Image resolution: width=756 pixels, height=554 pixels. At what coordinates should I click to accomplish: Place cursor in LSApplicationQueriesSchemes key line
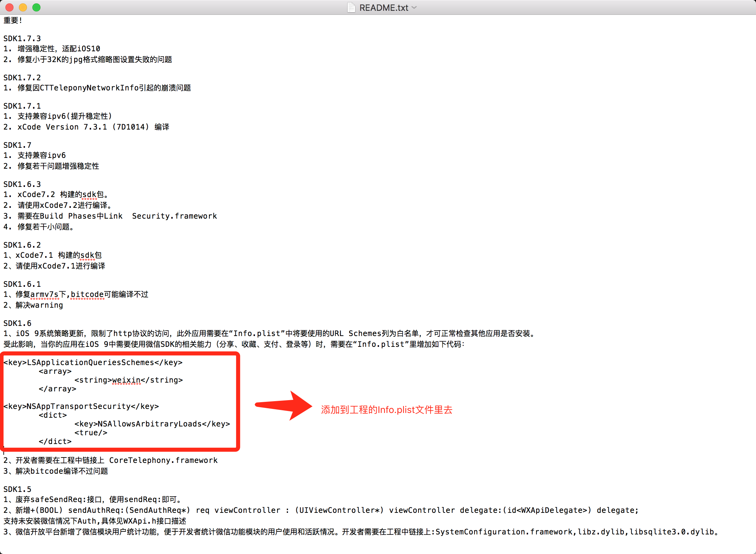point(90,362)
